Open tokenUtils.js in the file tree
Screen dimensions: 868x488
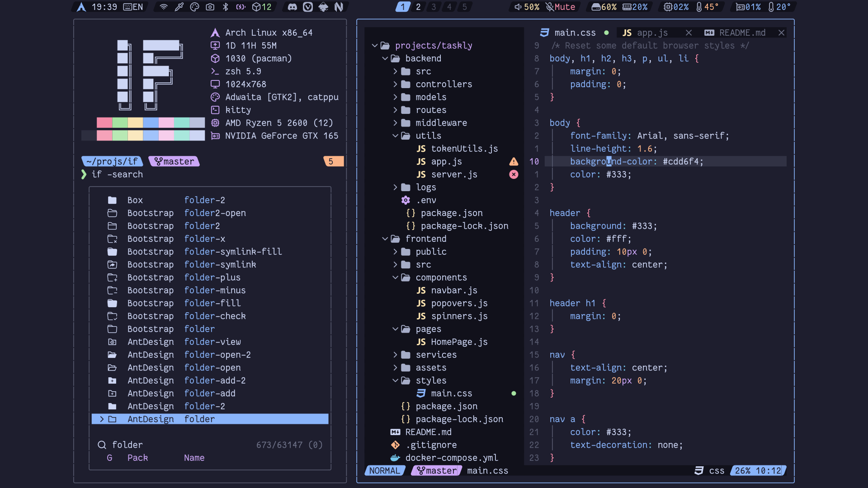(x=457, y=149)
